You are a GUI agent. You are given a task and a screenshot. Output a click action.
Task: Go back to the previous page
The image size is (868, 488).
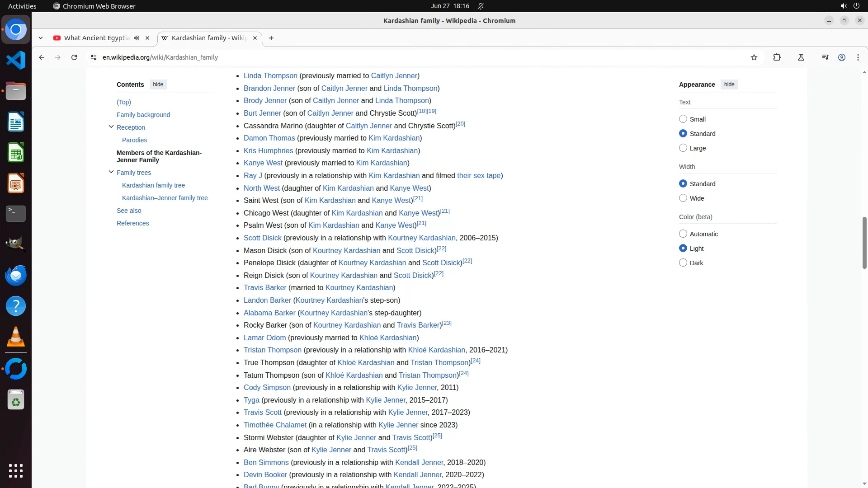[x=42, y=57]
